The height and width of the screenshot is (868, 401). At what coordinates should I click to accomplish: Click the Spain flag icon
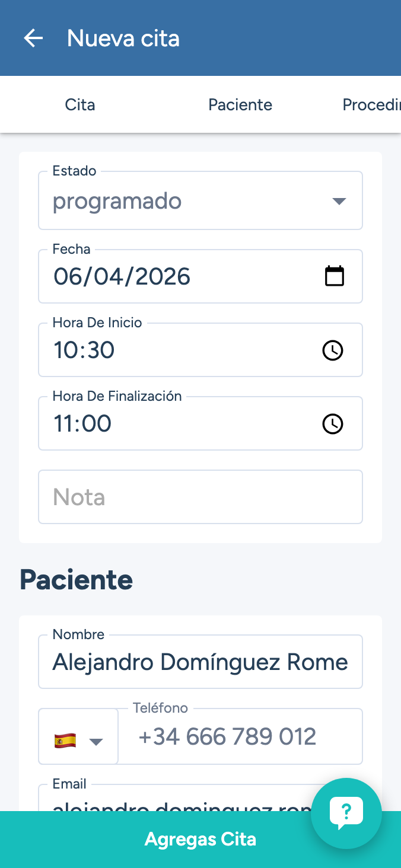65,741
